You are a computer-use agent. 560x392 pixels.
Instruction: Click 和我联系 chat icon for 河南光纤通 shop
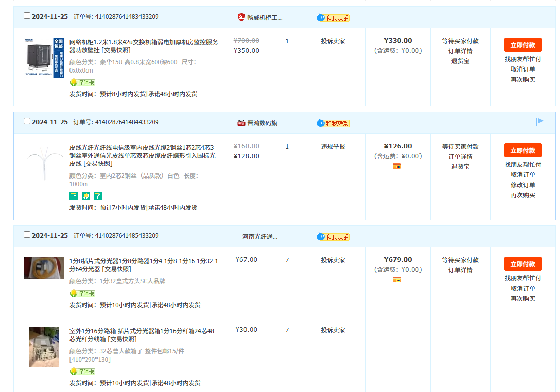coord(333,237)
